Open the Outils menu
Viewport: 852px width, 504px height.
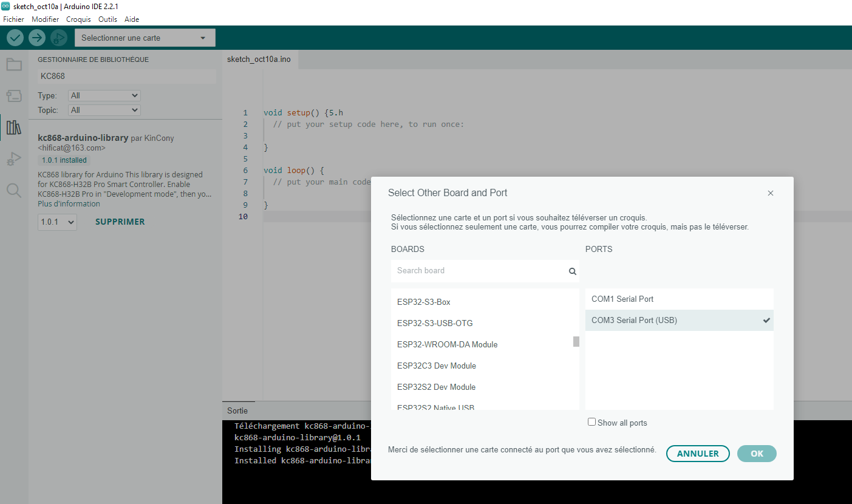tap(107, 19)
